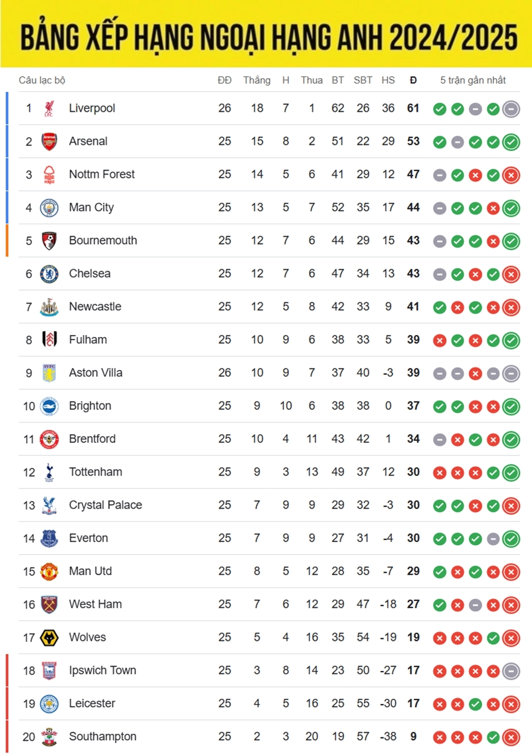
Task: Click Arsenal's latest match green win indicator
Action: [511, 142]
